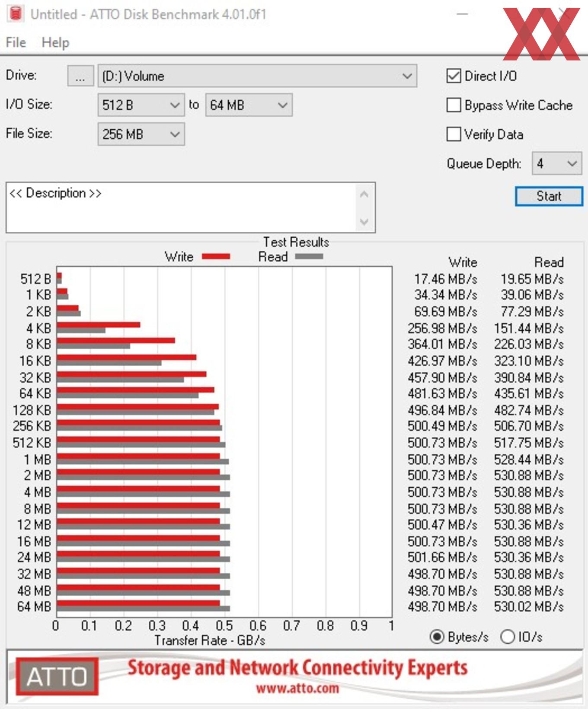The height and width of the screenshot is (709, 588).
Task: Open the Help menu
Action: click(55, 42)
